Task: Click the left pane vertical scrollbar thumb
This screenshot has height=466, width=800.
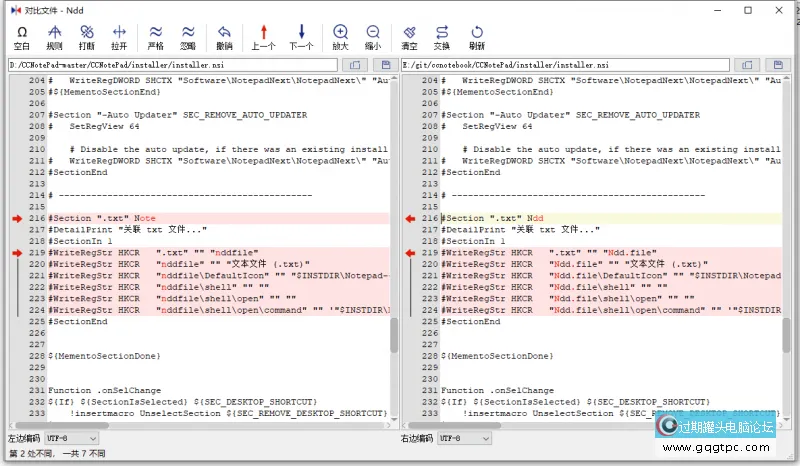Action: click(394, 335)
